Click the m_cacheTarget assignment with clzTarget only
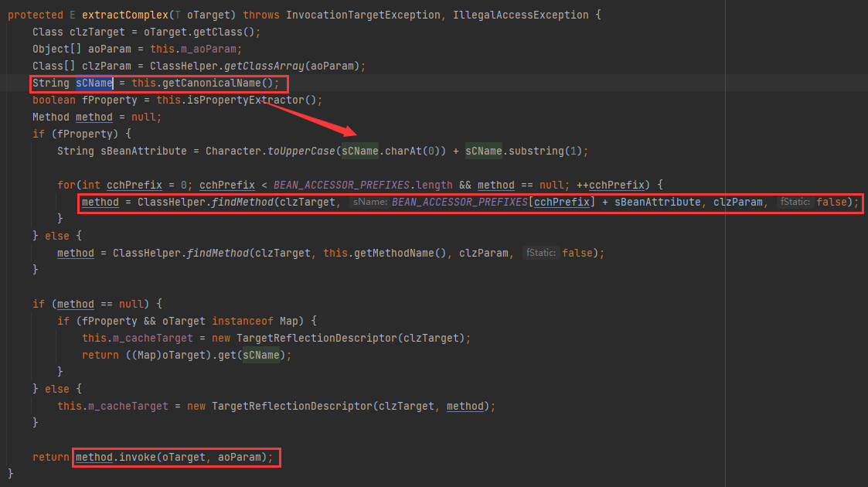Image resolution: width=868 pixels, height=487 pixels. pyautogui.click(x=276, y=338)
